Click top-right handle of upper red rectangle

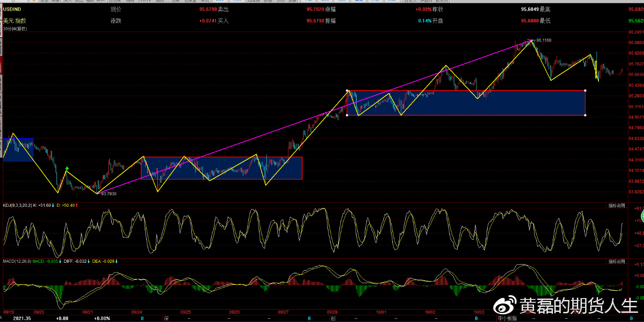[585, 90]
